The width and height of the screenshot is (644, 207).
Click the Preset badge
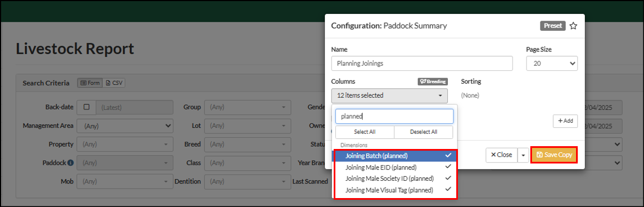[553, 26]
